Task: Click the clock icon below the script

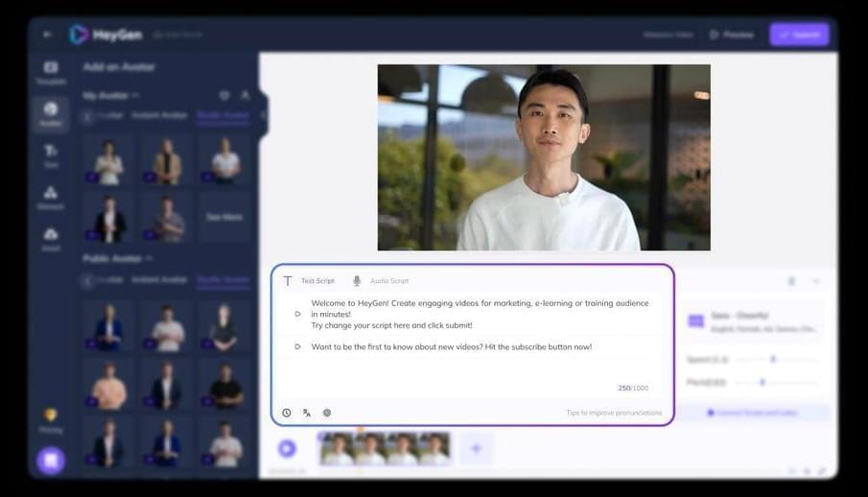Action: click(286, 413)
